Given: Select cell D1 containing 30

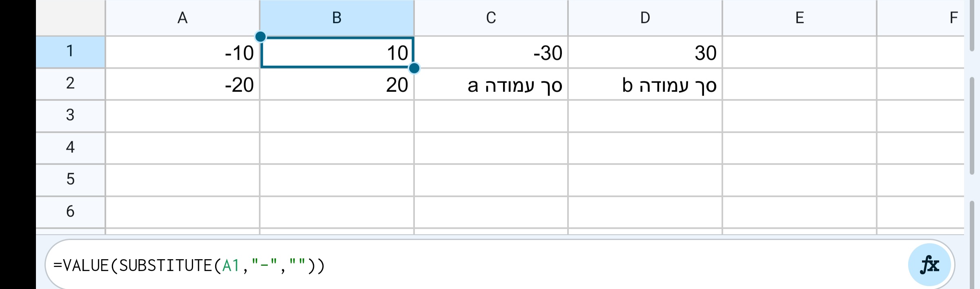Looking at the screenshot, I should point(644,52).
